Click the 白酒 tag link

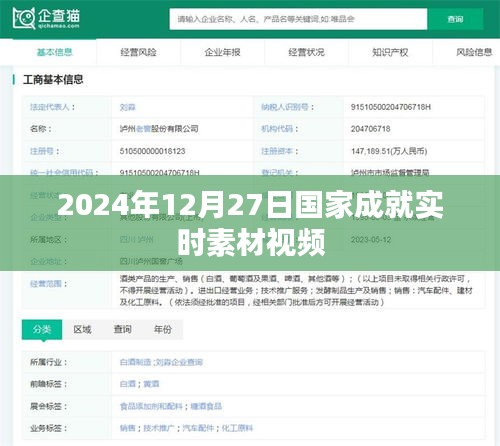click(128, 384)
